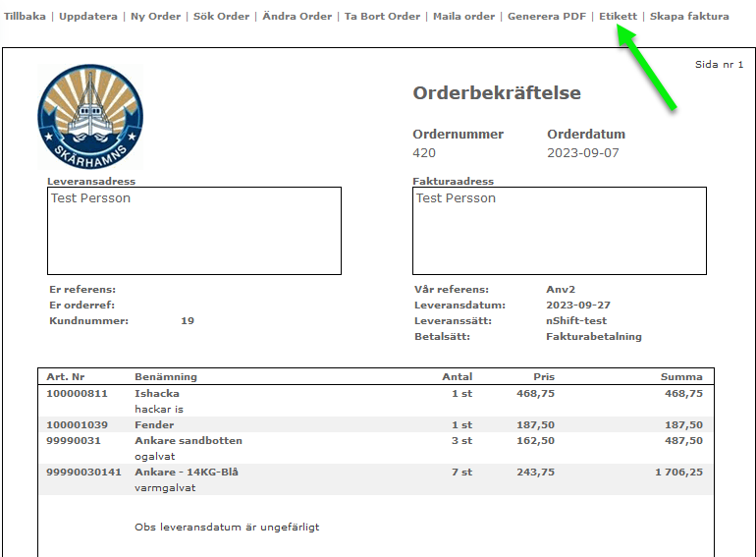
Task: Select article number 100000811
Action: click(78, 394)
